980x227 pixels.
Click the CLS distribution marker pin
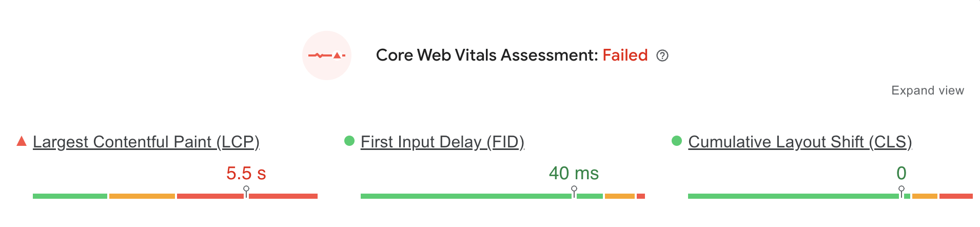point(901,190)
